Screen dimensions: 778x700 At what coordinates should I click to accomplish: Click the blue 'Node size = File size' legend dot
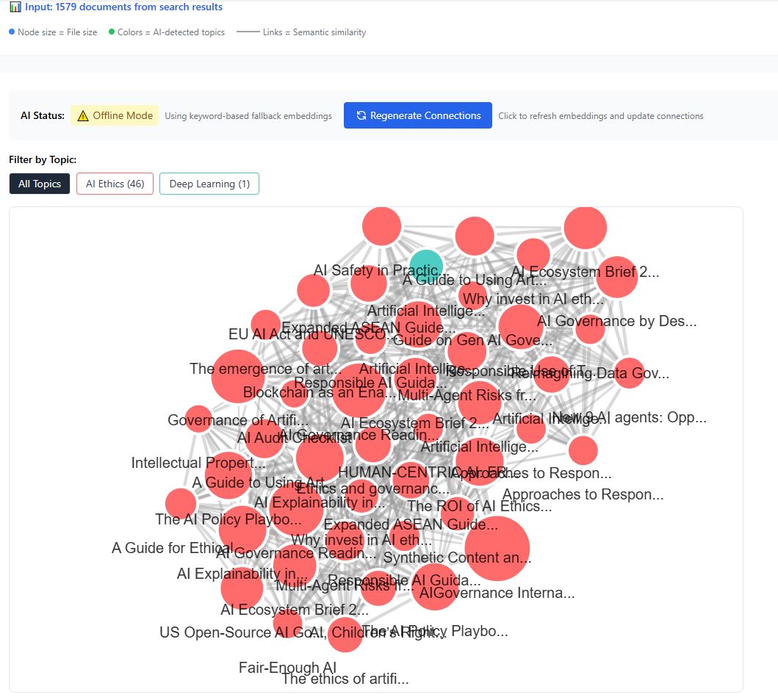[x=10, y=32]
